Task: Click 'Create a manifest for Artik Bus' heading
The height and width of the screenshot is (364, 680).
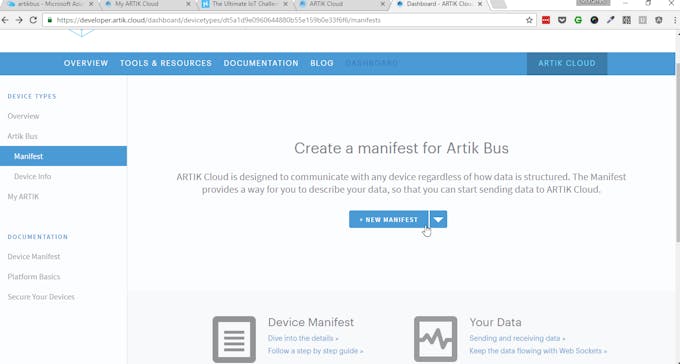Action: (x=401, y=148)
